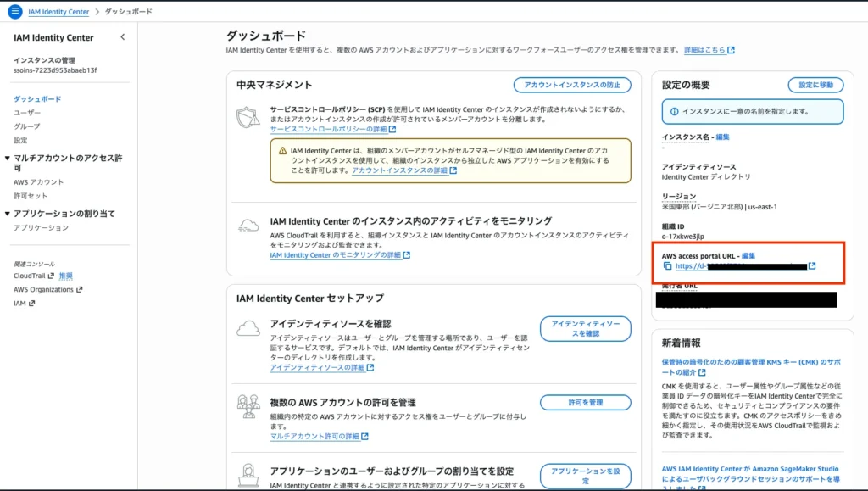The width and height of the screenshot is (868, 491).
Task: Open the hamburger navigation menu icon
Action: tap(14, 11)
